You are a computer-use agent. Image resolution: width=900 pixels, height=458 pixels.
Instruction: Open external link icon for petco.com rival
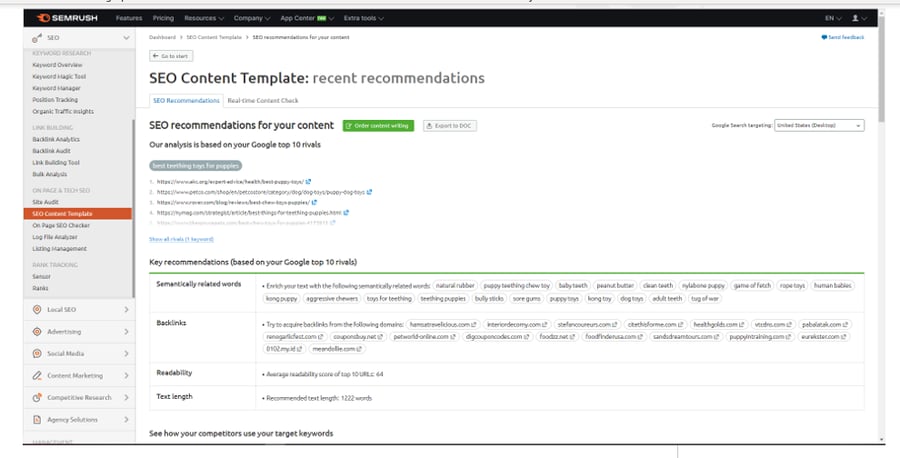point(369,192)
